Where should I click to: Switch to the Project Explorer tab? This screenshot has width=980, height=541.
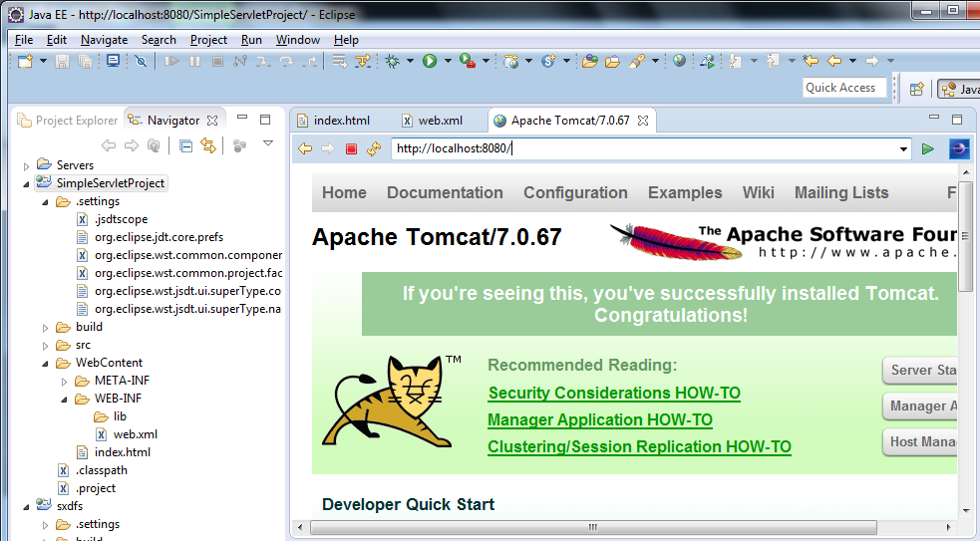(68, 120)
